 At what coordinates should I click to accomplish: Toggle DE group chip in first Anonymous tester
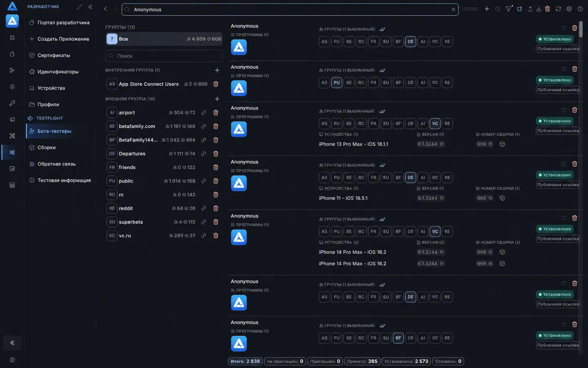pyautogui.click(x=410, y=42)
